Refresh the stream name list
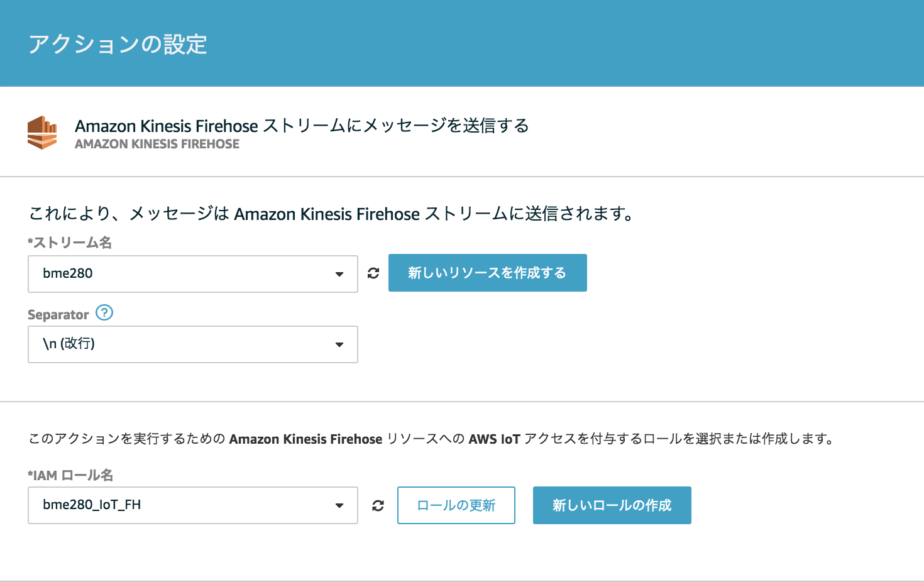Viewport: 924px width, 582px height. tap(373, 273)
